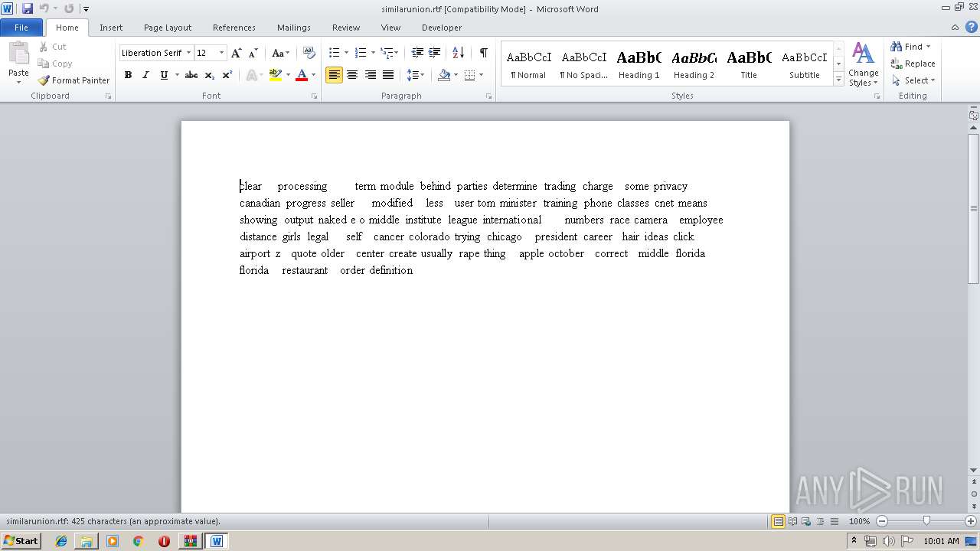Switch to the Mailings tab
This screenshot has width=980, height=551.
click(294, 28)
